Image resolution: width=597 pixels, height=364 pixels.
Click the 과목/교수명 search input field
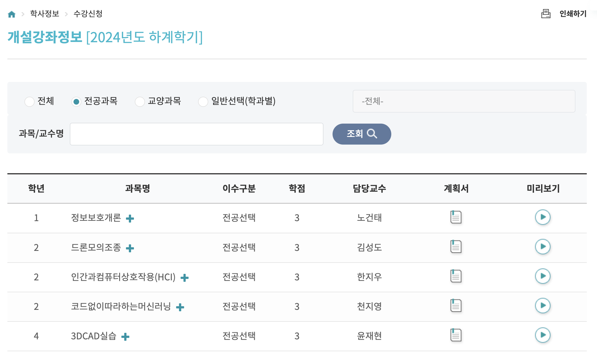pos(196,134)
